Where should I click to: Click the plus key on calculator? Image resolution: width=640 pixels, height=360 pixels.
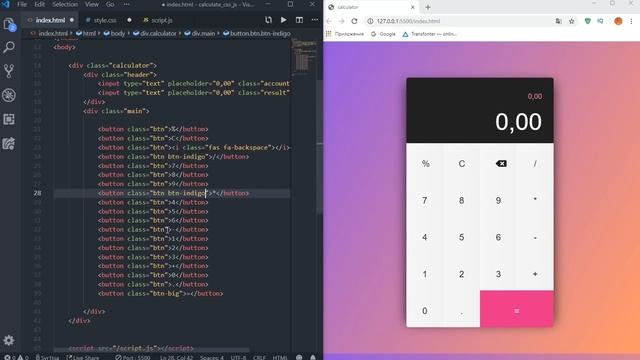[x=535, y=274]
